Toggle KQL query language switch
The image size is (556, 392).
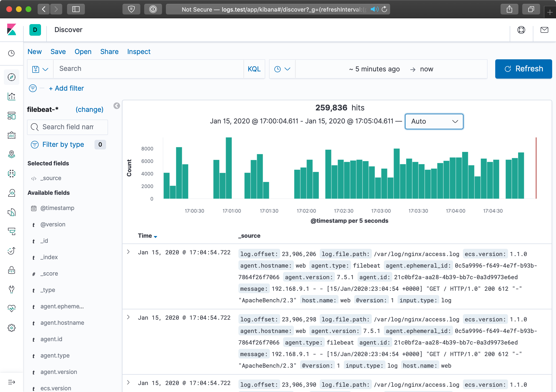coord(254,69)
